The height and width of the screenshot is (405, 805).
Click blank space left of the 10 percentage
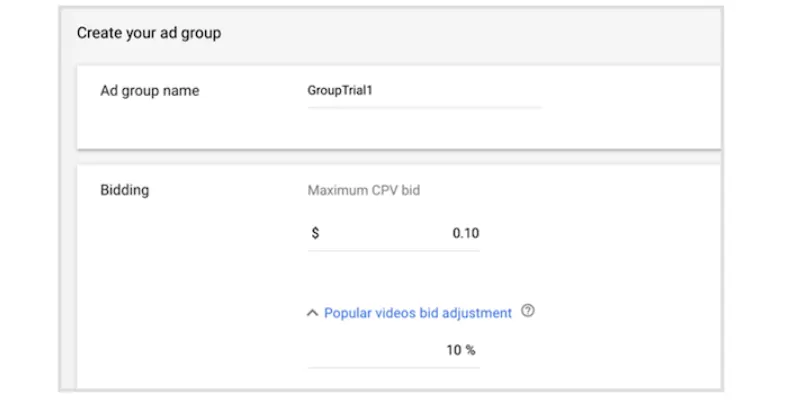pos(375,351)
